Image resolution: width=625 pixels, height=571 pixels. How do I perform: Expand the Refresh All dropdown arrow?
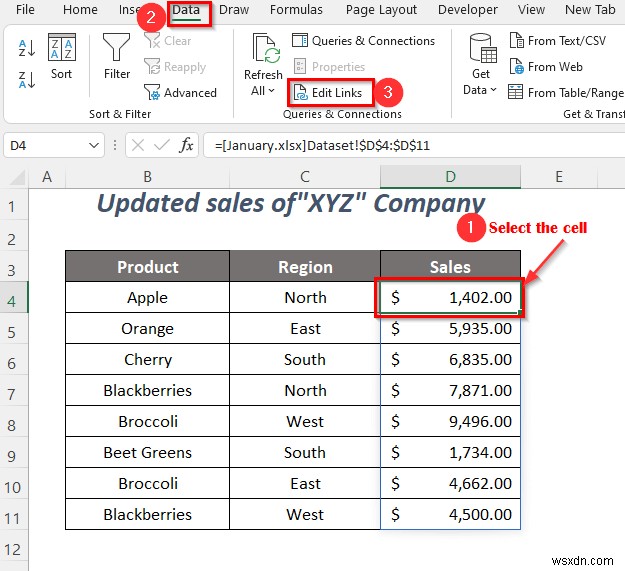[x=271, y=90]
